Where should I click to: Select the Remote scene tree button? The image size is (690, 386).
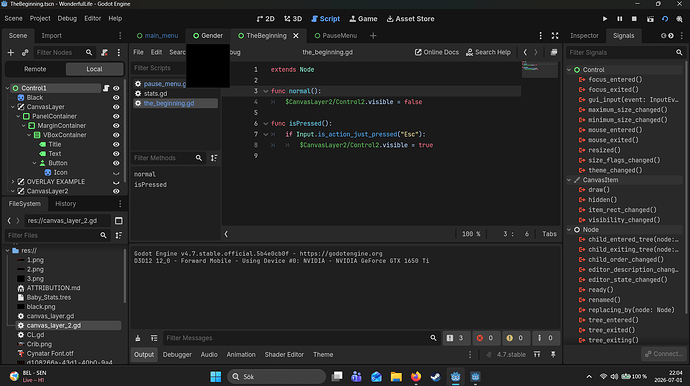click(35, 69)
